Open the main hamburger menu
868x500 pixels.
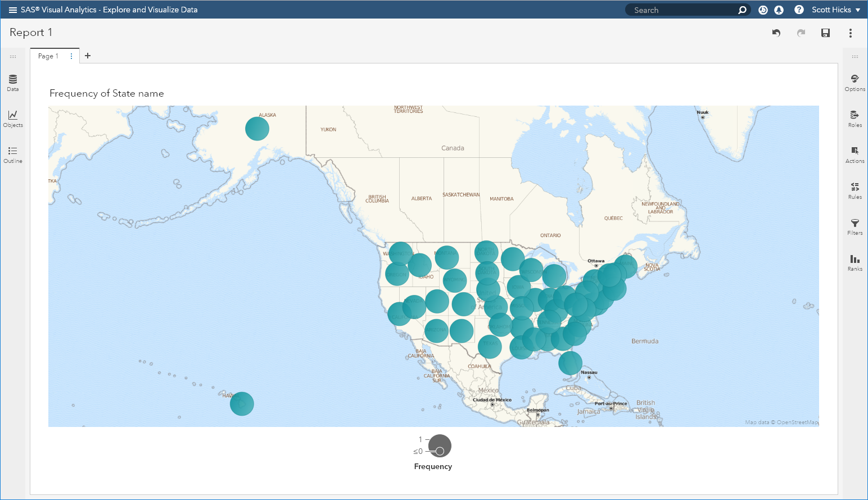tap(13, 10)
